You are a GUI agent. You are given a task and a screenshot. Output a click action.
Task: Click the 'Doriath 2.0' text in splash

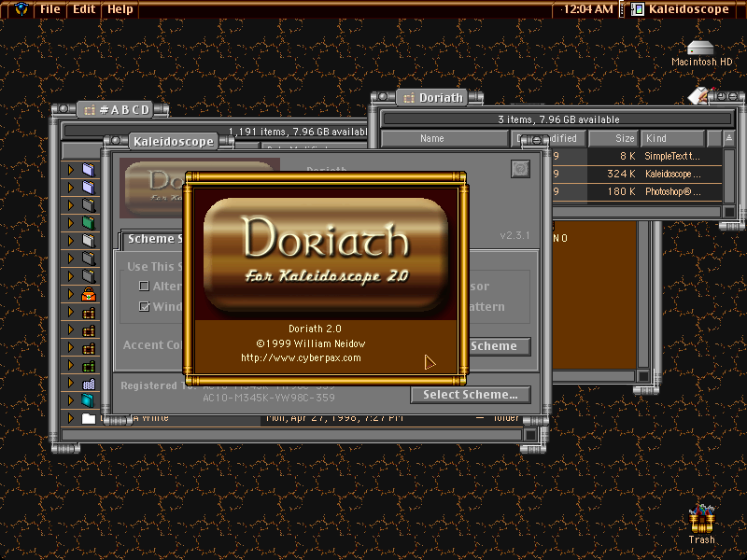[315, 329]
